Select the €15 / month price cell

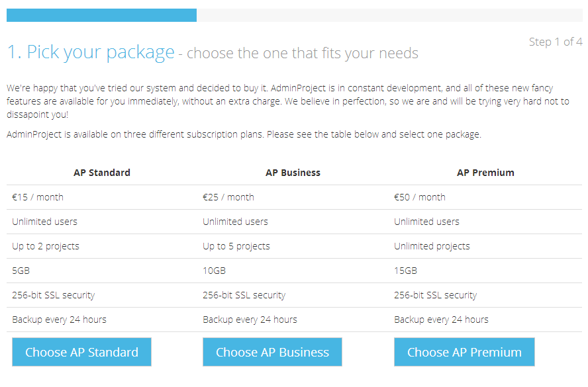pyautogui.click(x=102, y=197)
